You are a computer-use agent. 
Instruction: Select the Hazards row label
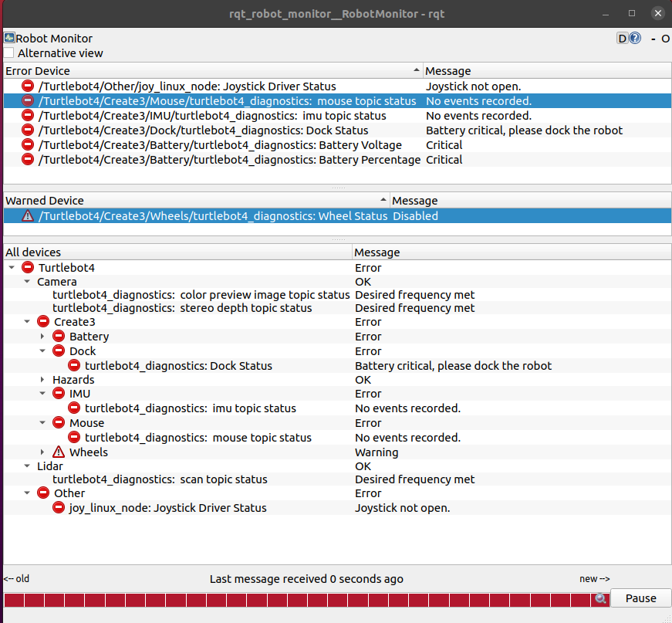73,380
